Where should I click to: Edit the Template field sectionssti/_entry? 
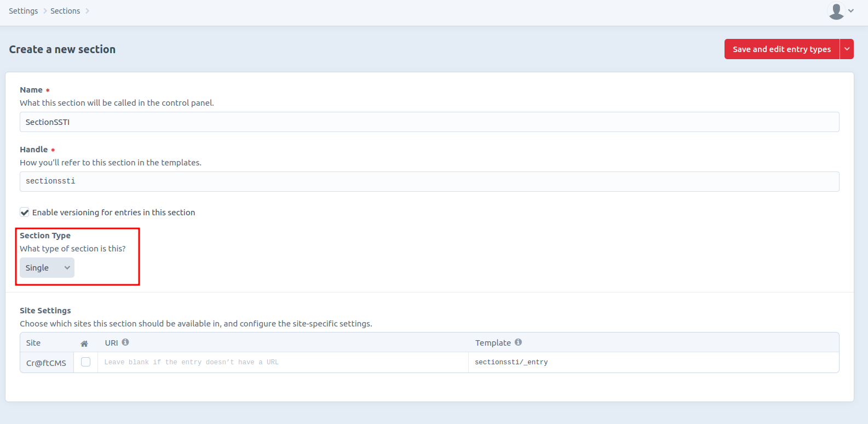point(653,362)
